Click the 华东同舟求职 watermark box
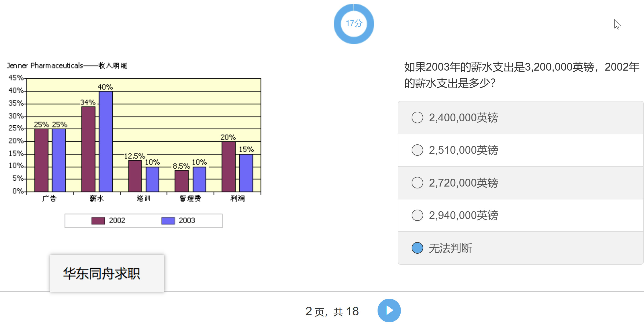Screen dimensions: 644x332 click(107, 273)
